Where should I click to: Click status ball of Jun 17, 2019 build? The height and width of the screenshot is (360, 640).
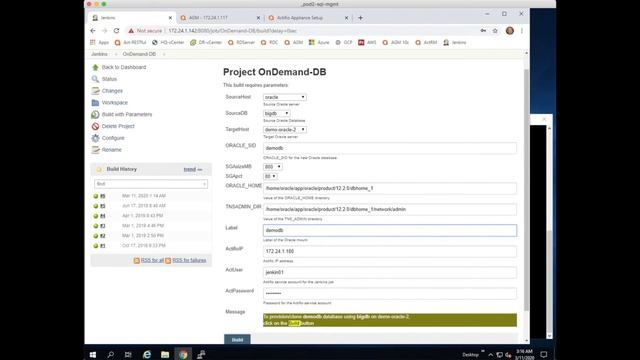(96, 206)
